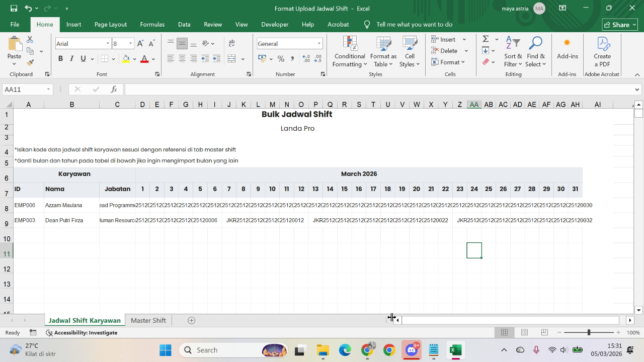Click the Accounting Number Format icon
This screenshot has width=644, height=362.
click(x=262, y=59)
